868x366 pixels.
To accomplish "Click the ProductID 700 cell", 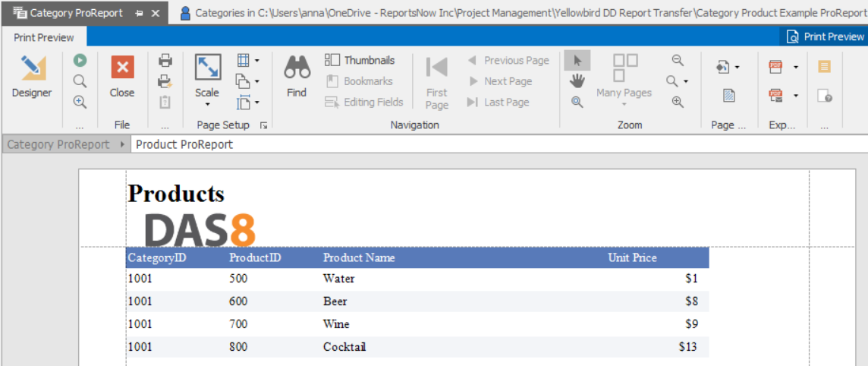I will tap(238, 324).
